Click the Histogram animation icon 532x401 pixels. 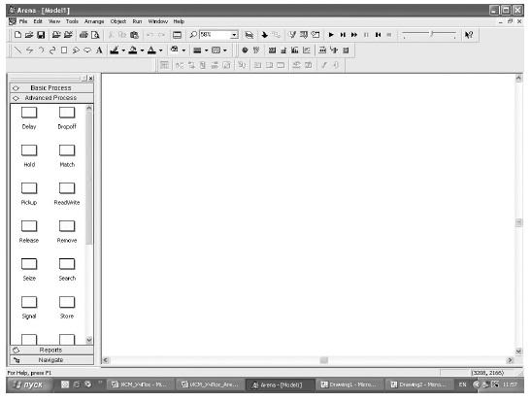tap(295, 50)
